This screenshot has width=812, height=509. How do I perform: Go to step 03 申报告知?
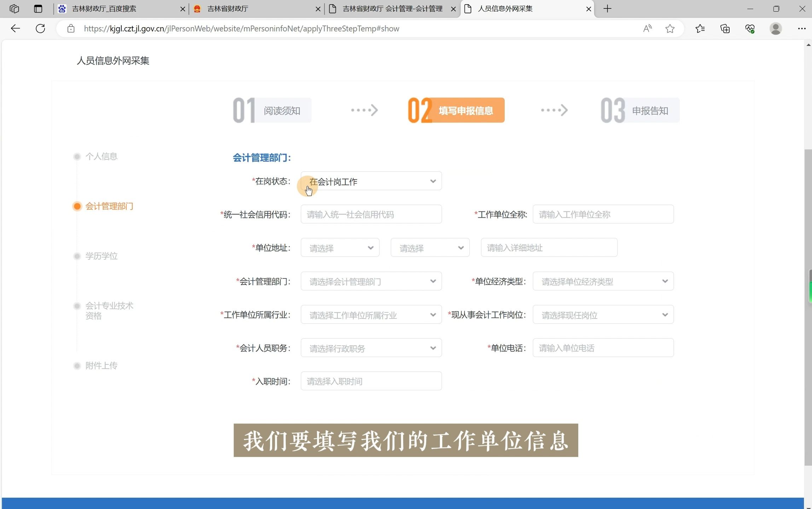point(640,110)
